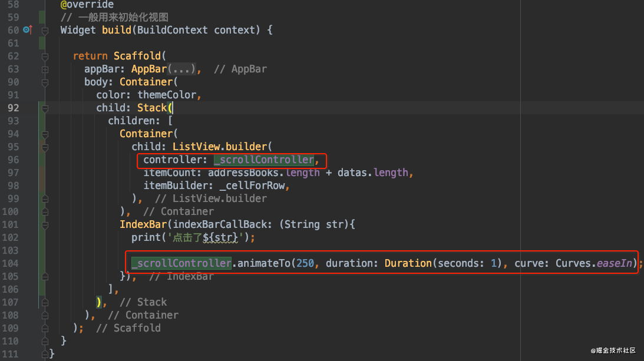Place the cursor on Stack on line 92
The height and width of the screenshot is (361, 644).
[152, 108]
